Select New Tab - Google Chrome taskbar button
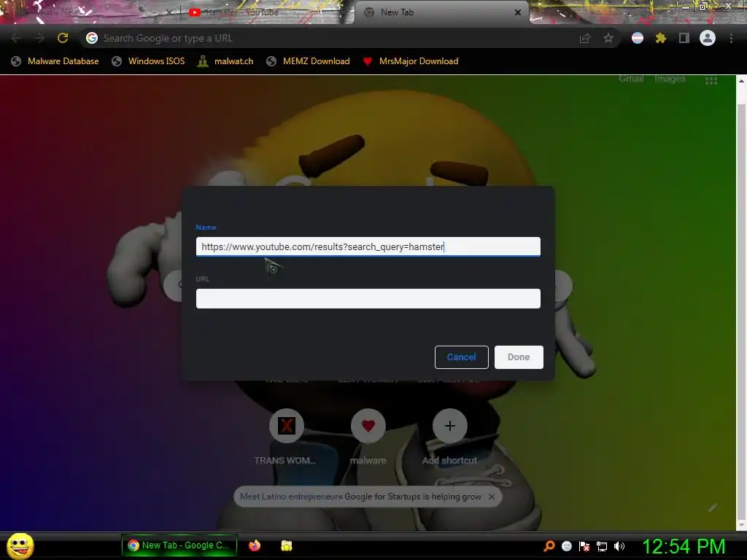747x560 pixels. point(179,545)
